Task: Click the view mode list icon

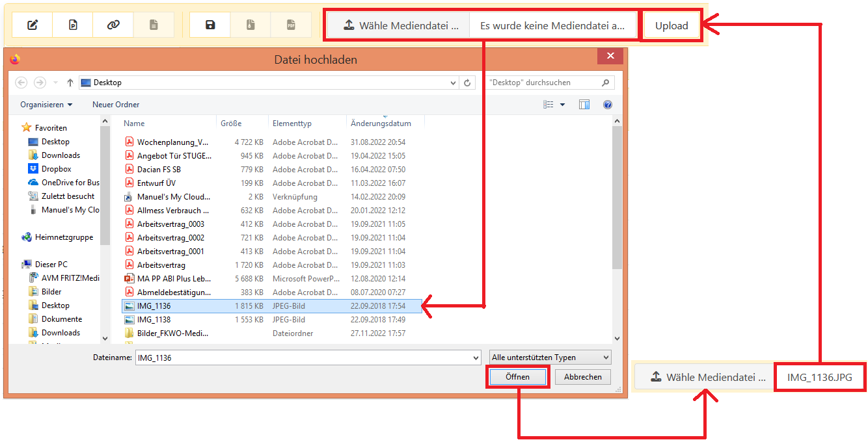Action: pyautogui.click(x=549, y=105)
